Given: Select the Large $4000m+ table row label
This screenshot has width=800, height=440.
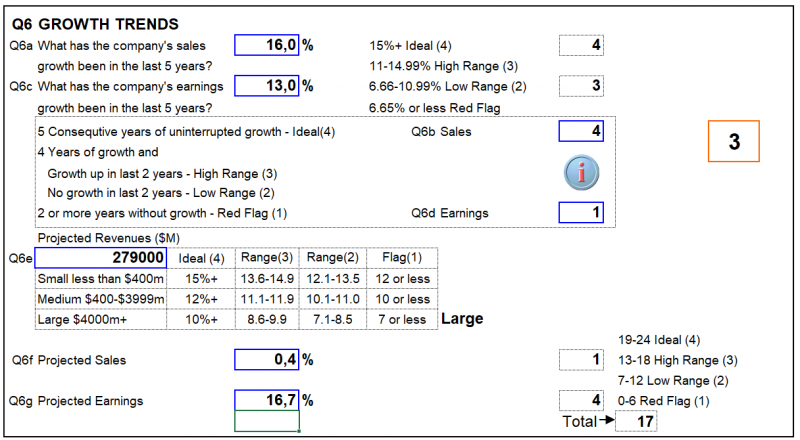Looking at the screenshot, I should pos(101,320).
